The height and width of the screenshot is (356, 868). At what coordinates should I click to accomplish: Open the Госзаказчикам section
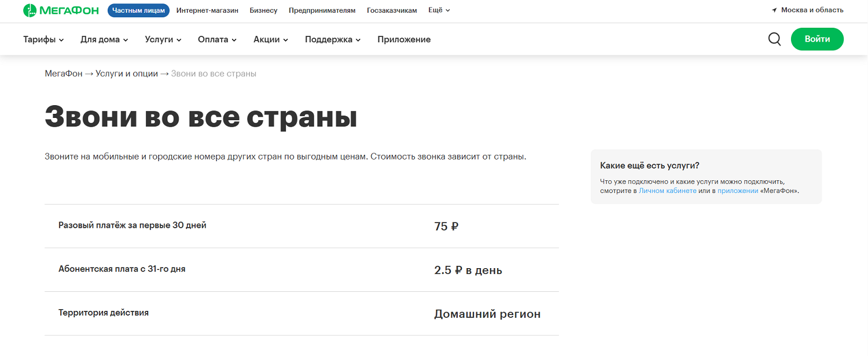pyautogui.click(x=392, y=10)
